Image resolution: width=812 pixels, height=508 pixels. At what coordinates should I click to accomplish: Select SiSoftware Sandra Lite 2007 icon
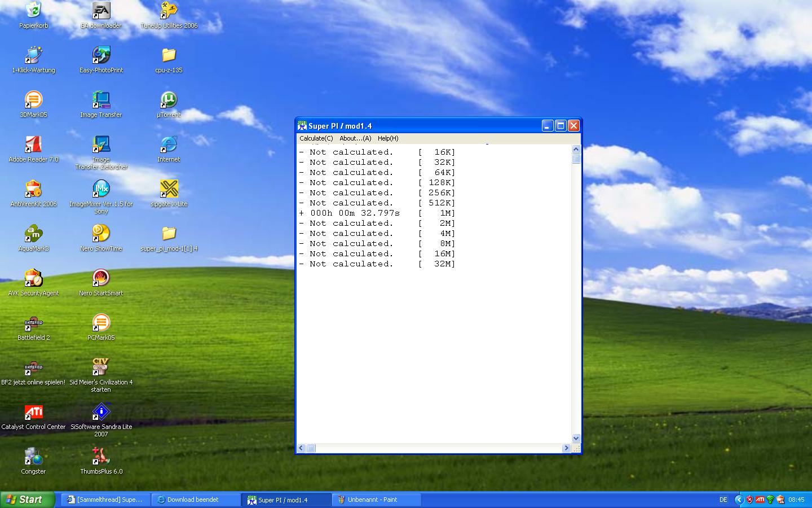pyautogui.click(x=101, y=411)
